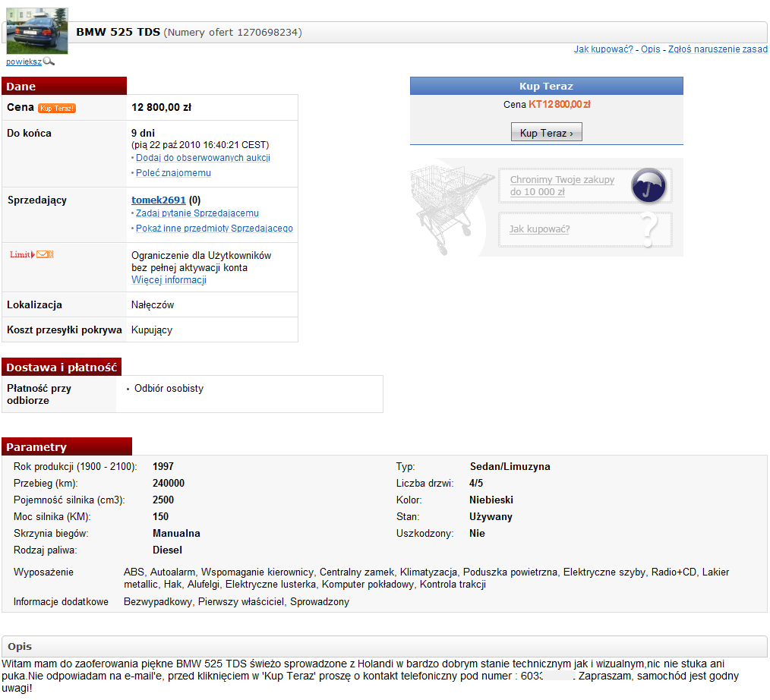Click the Dostawa i płatność header
Image resolution: width=770 pixels, height=700 pixels.
click(x=62, y=367)
